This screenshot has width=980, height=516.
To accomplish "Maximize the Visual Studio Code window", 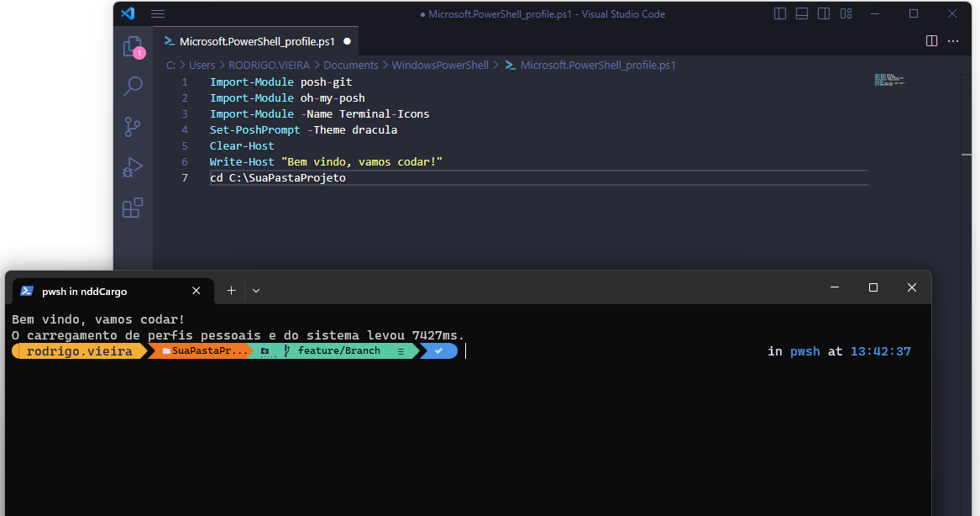I will [x=913, y=13].
